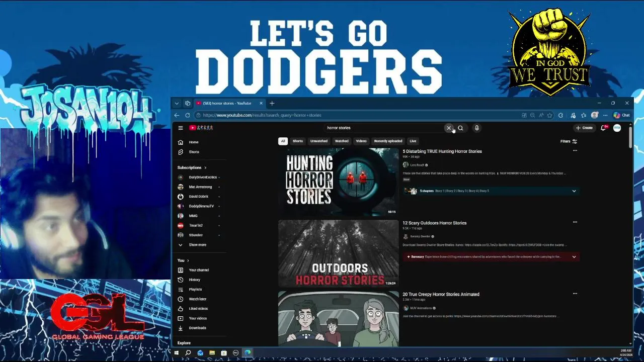Click the Create button
This screenshot has height=362, width=644.
tap(585, 128)
